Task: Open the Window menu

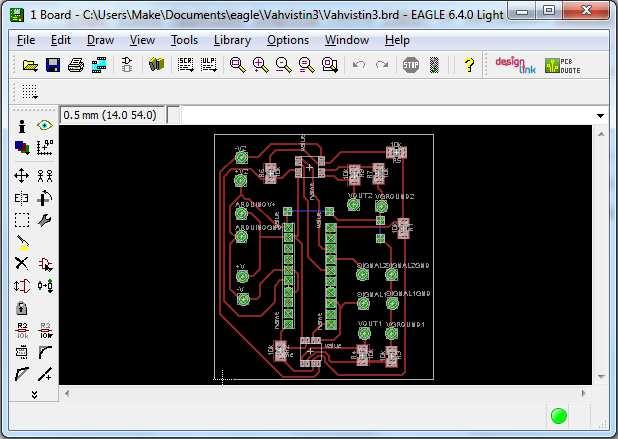Action: pyautogui.click(x=347, y=40)
